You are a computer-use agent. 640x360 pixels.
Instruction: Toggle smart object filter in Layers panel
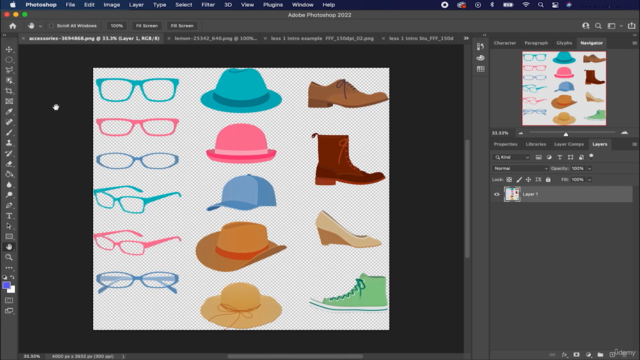[581, 157]
